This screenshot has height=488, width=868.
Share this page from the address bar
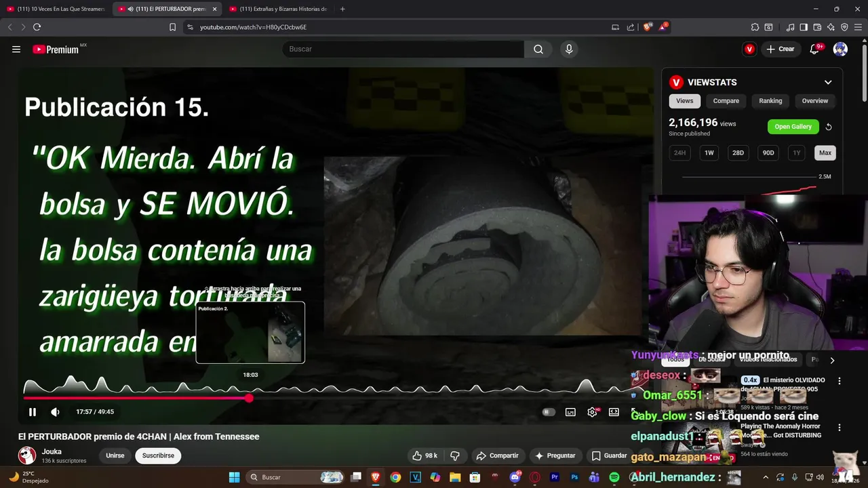[x=631, y=27]
